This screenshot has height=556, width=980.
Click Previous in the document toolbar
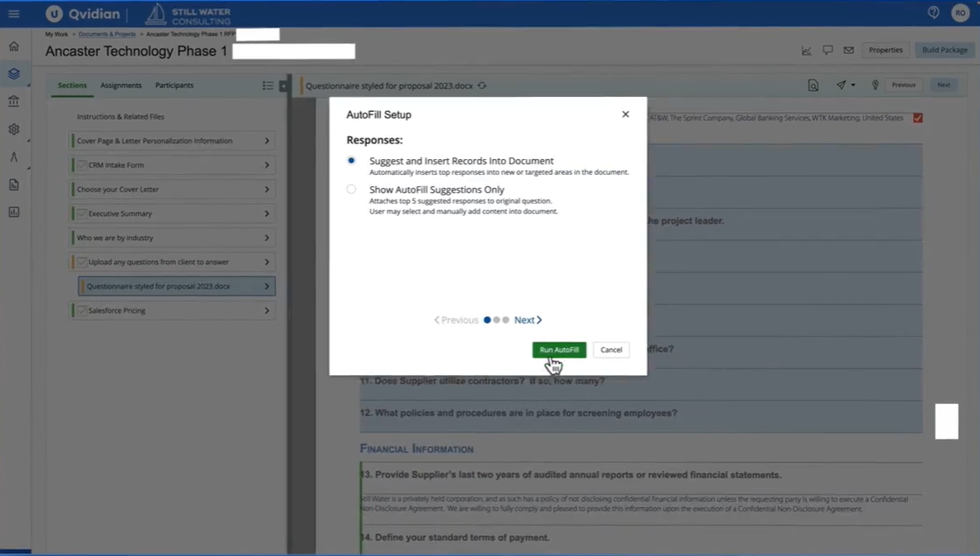coord(903,85)
